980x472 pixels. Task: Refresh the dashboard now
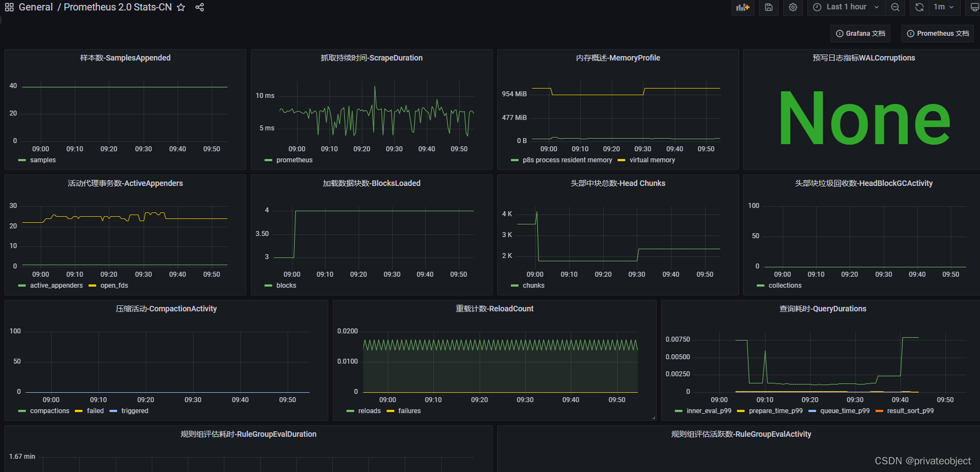[x=919, y=7]
